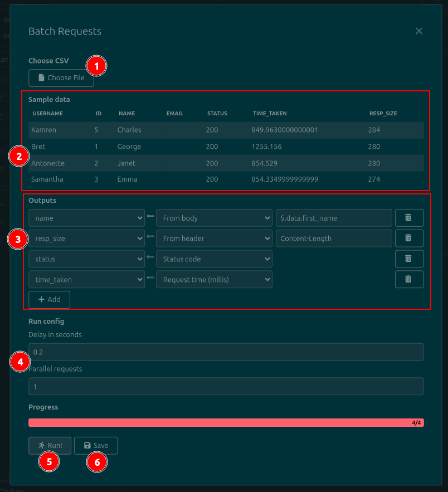
Task: Click the 854.3349999999999 time value
Action: pos(285,179)
